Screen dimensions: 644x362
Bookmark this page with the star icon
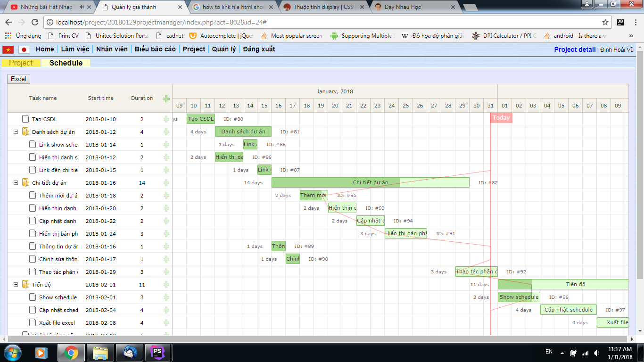(x=605, y=22)
